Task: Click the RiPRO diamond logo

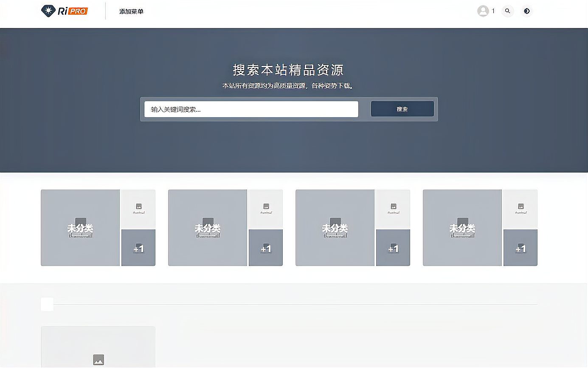Action: coord(48,11)
